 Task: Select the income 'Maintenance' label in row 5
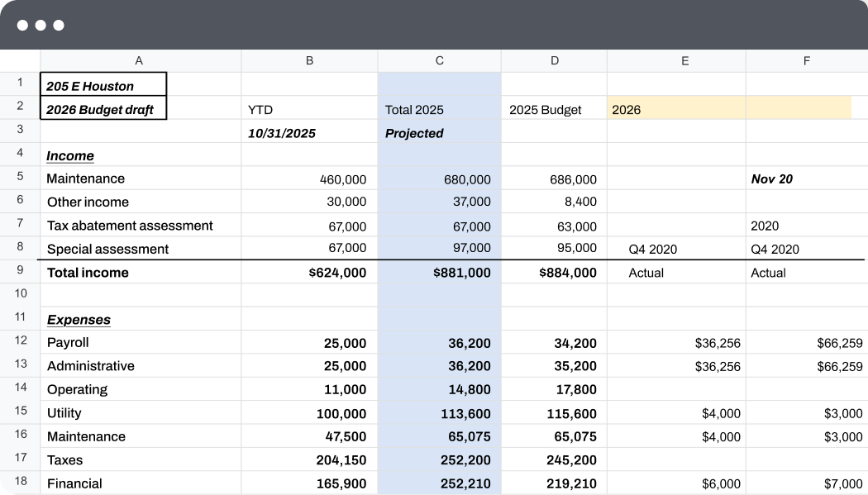(141, 178)
